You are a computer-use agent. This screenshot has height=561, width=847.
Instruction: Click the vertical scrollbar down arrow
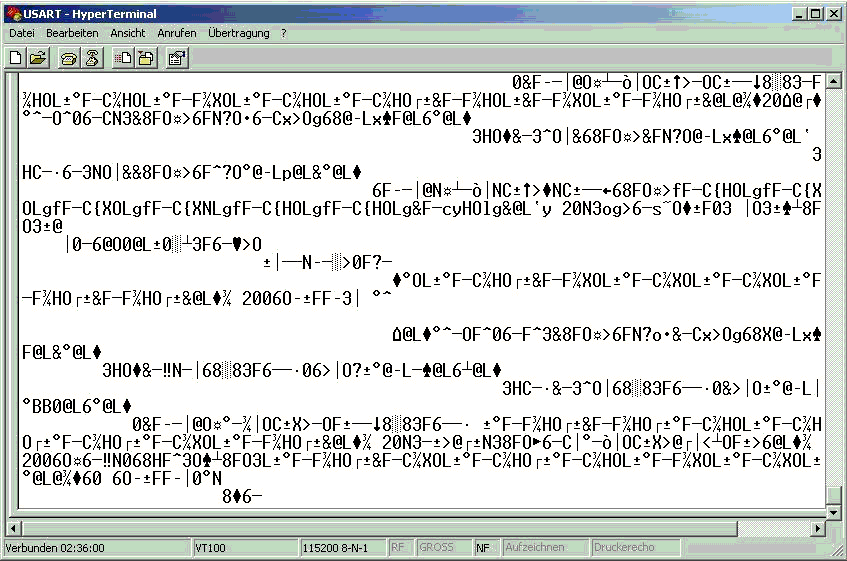point(833,512)
